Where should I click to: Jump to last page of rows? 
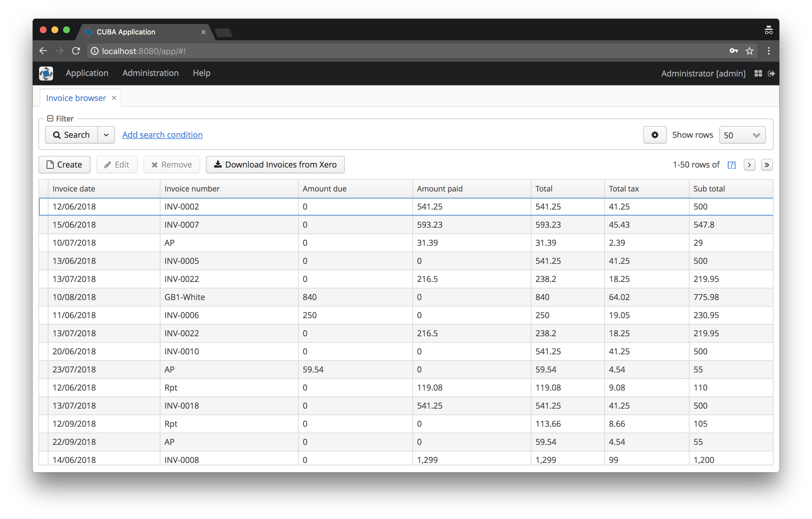(x=766, y=165)
